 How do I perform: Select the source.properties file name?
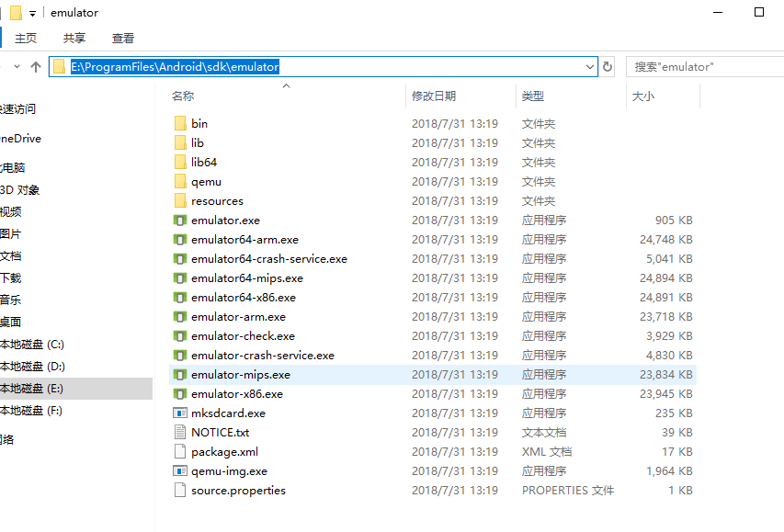[238, 491]
